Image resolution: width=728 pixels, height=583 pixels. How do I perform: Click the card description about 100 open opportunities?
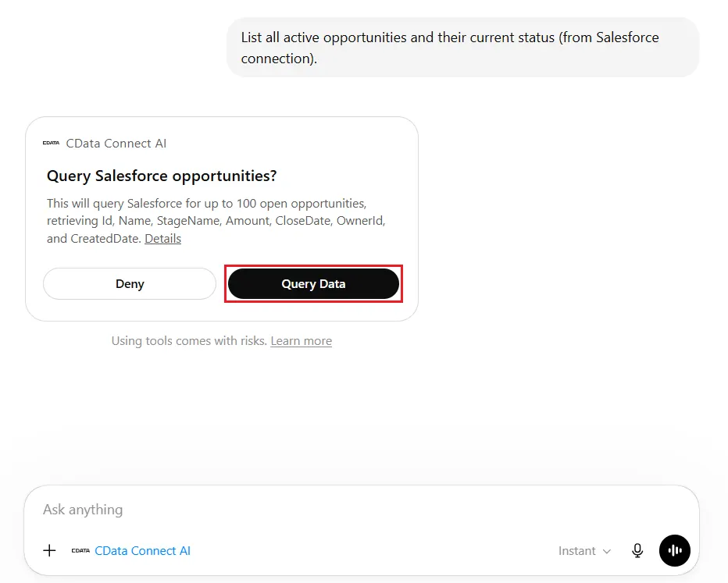click(x=216, y=221)
